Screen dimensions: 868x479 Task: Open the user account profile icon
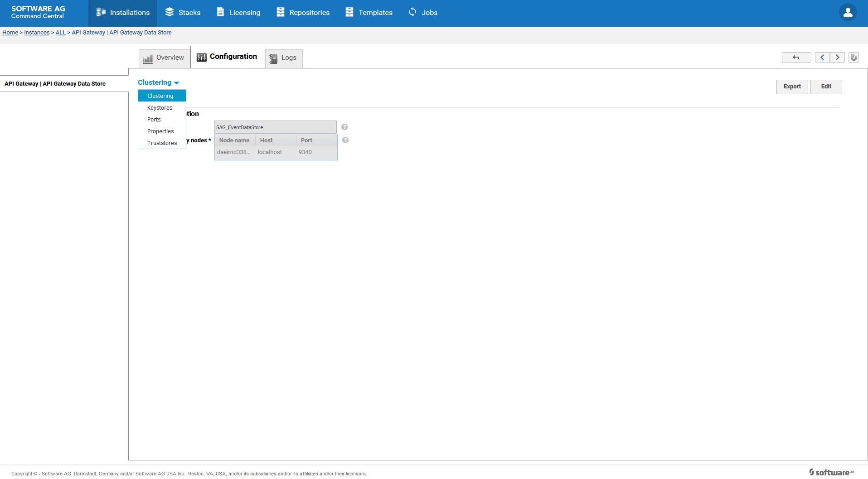848,13
